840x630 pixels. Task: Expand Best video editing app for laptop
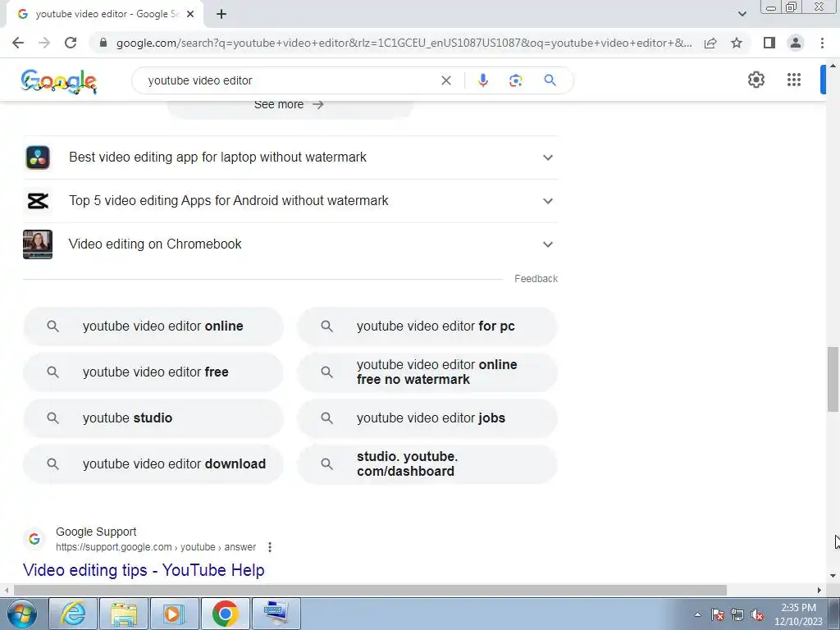(290, 157)
